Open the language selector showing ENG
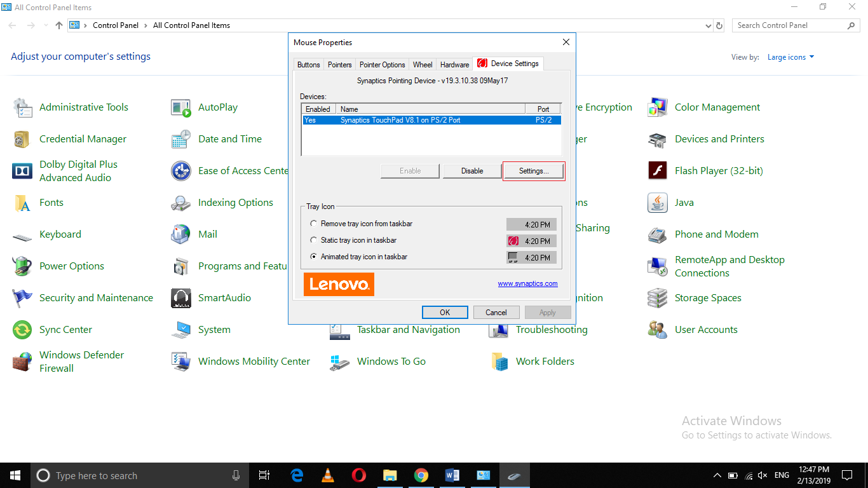Image resolution: width=868 pixels, height=488 pixels. click(781, 475)
